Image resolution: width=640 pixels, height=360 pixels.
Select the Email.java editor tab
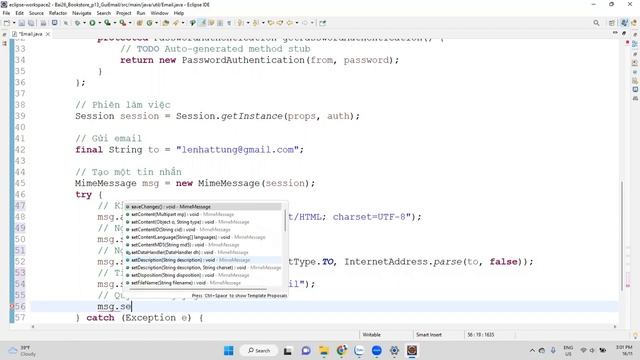click(x=31, y=34)
